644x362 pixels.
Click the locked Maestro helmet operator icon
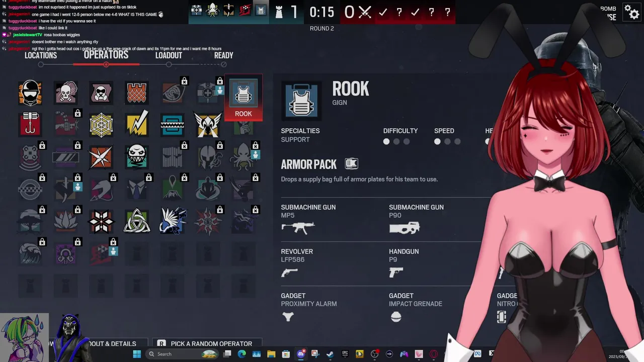[x=208, y=157]
